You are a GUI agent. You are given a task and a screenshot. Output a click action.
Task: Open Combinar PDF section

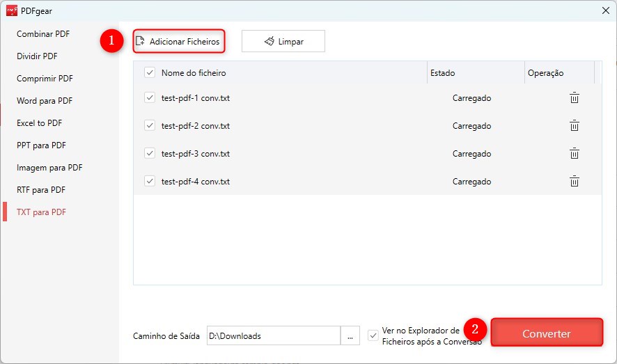(x=43, y=34)
